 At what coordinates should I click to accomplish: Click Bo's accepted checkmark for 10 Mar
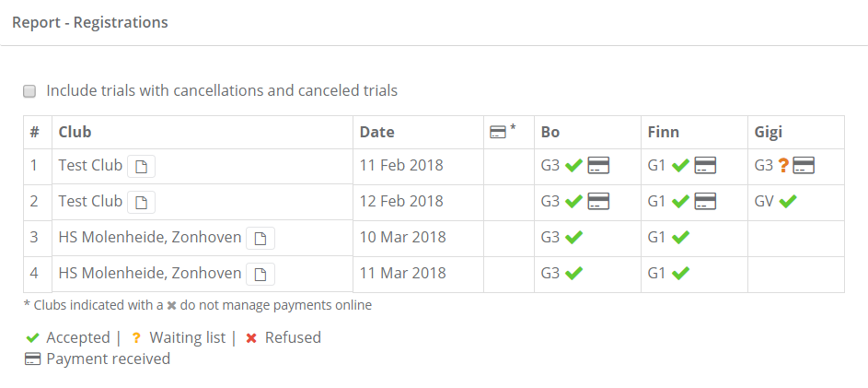573,237
